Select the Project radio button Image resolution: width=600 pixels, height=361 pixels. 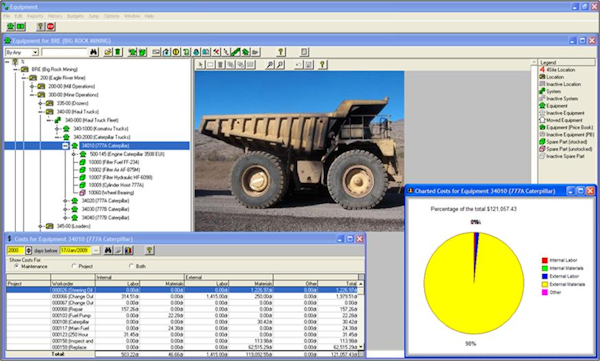click(74, 266)
